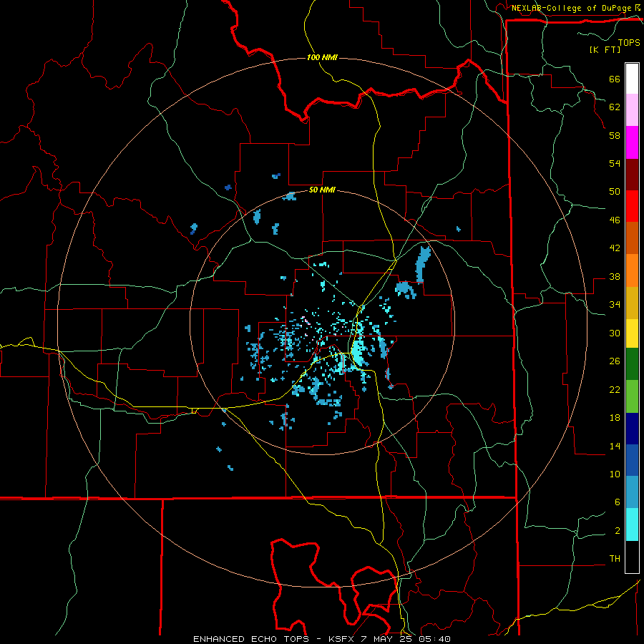The height and width of the screenshot is (644, 644).
Task: Click the light pink 62 kft swatch
Action: pyautogui.click(x=632, y=110)
